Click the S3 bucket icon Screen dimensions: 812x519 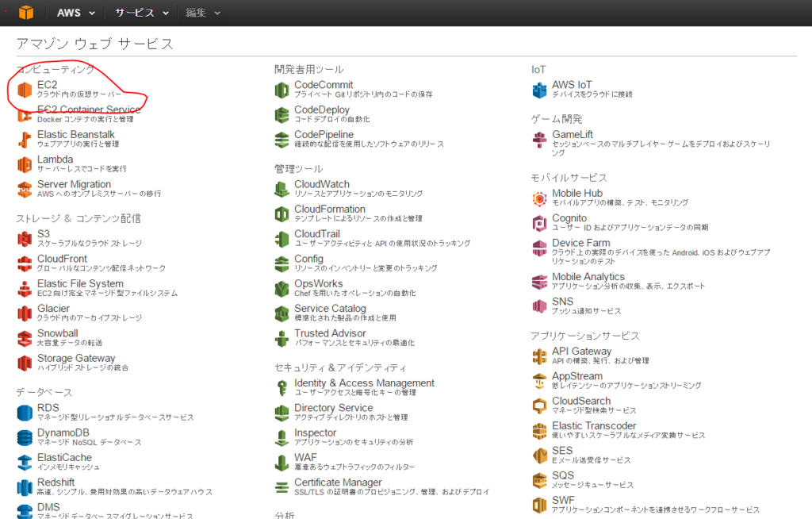tap(25, 239)
